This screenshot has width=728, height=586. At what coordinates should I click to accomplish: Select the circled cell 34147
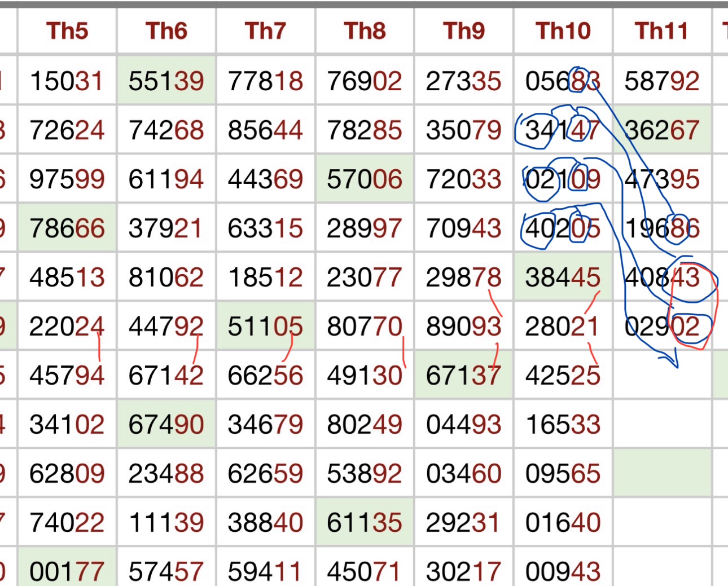click(x=563, y=130)
